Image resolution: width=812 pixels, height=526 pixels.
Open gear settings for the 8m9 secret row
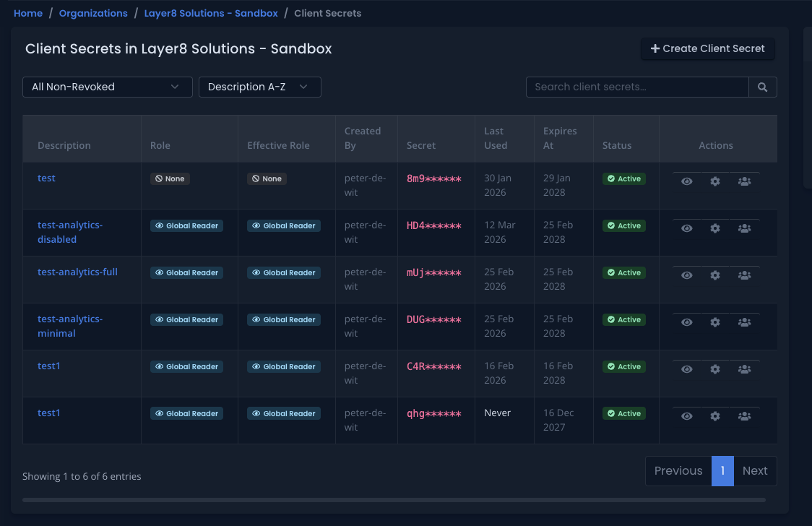tap(715, 181)
